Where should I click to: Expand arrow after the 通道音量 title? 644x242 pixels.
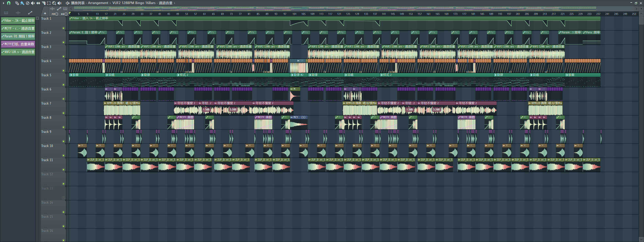point(175,3)
